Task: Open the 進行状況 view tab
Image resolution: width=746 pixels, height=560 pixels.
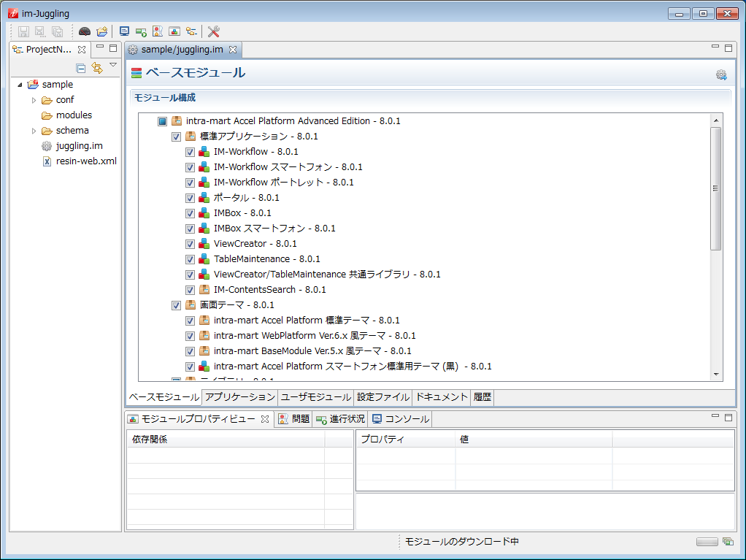Action: [x=340, y=419]
